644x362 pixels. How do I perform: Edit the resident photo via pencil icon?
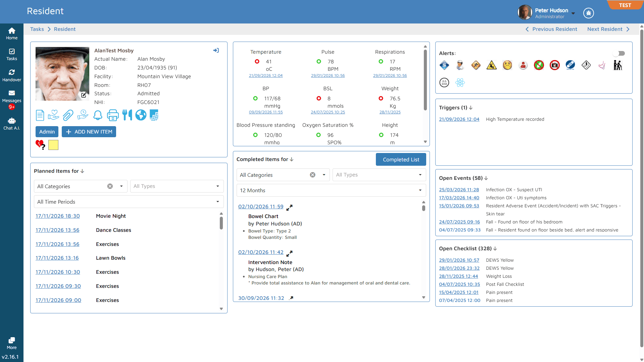pyautogui.click(x=84, y=95)
